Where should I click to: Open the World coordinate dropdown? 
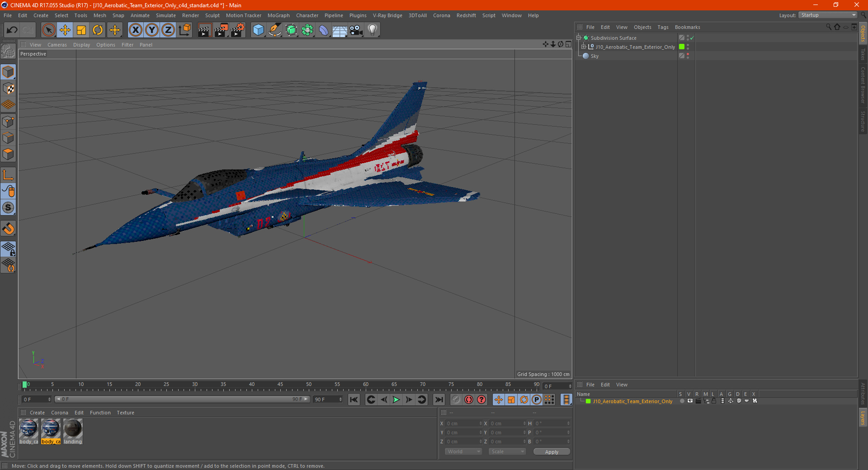pyautogui.click(x=464, y=451)
